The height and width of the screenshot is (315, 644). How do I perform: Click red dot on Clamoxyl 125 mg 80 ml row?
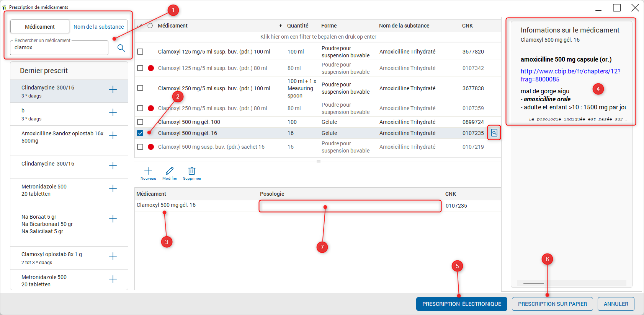151,68
